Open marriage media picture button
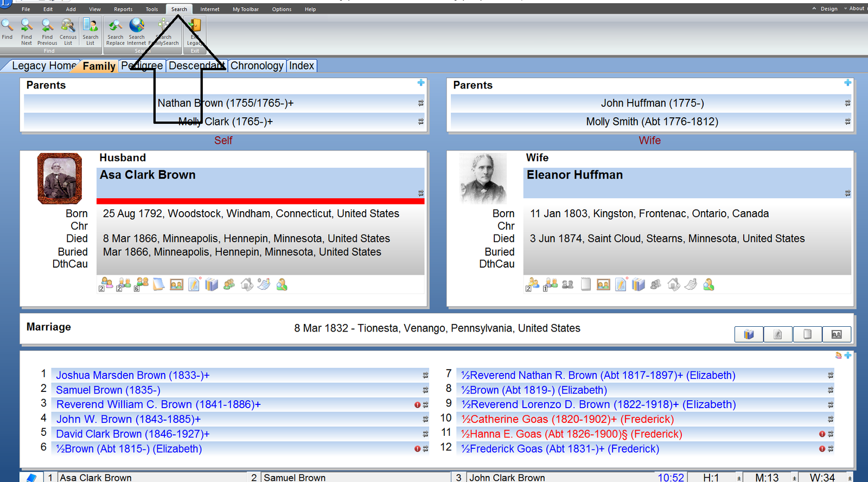The image size is (868, 482). 837,334
